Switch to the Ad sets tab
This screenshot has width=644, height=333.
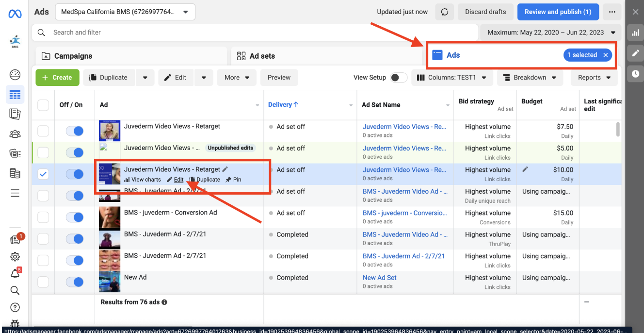pos(326,56)
